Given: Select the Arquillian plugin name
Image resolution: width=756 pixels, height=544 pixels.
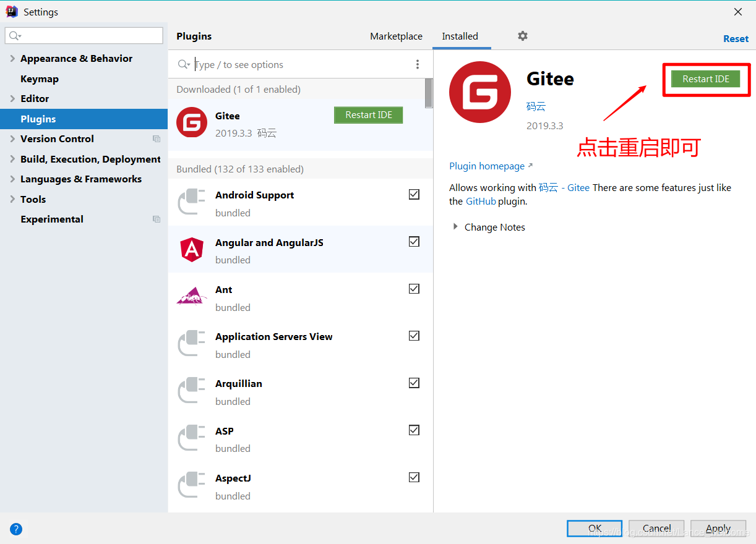Looking at the screenshot, I should tap(239, 384).
